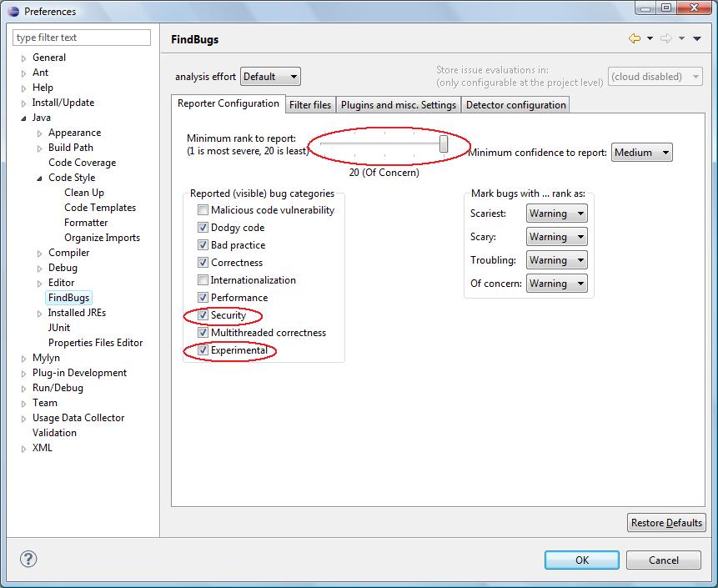Click the Restore Defaults button
Image resolution: width=718 pixels, height=588 pixels.
point(666,522)
